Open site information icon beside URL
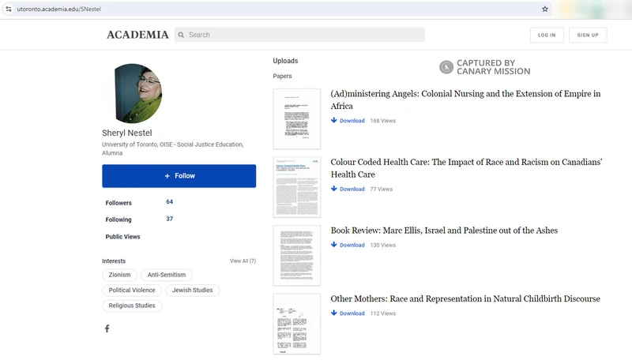 [9, 9]
